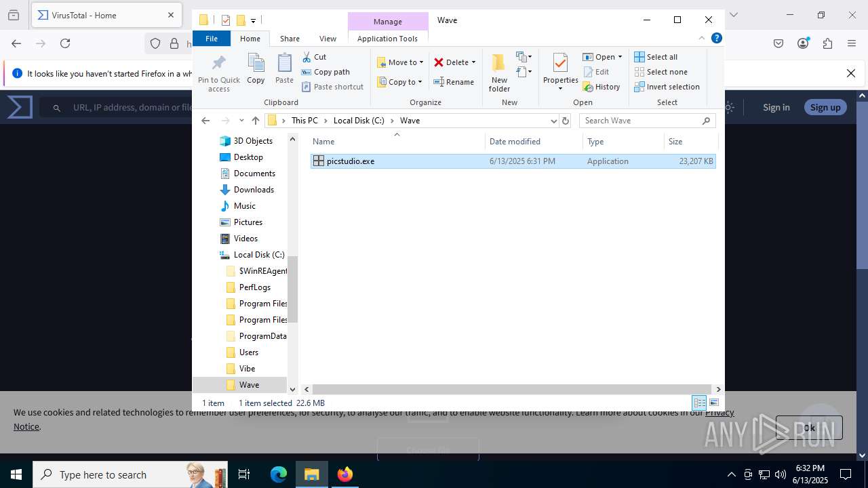Open Microsoft Edge from taskbar
Viewport: 868px width, 488px height.
click(x=279, y=474)
